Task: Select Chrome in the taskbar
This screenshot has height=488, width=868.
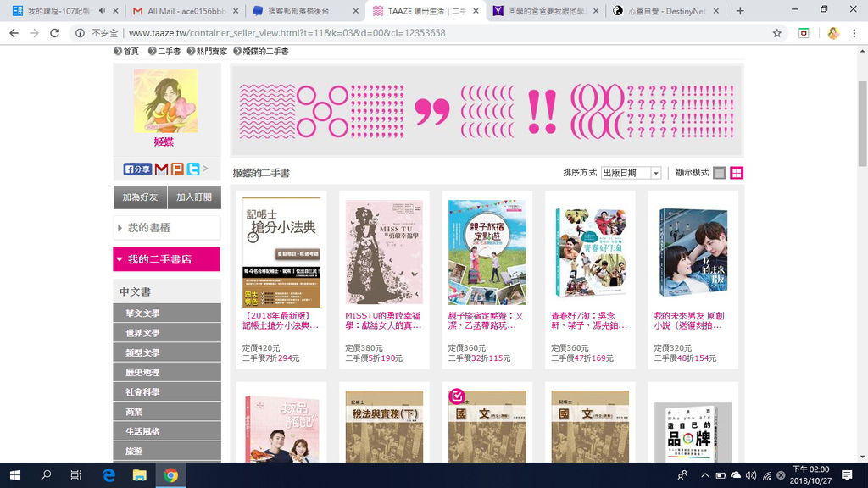Action: (170, 475)
